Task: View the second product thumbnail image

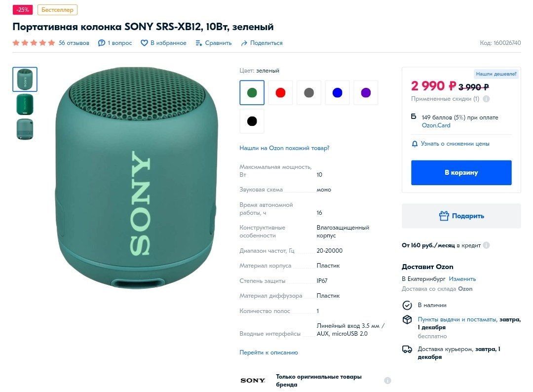Action: (25, 104)
